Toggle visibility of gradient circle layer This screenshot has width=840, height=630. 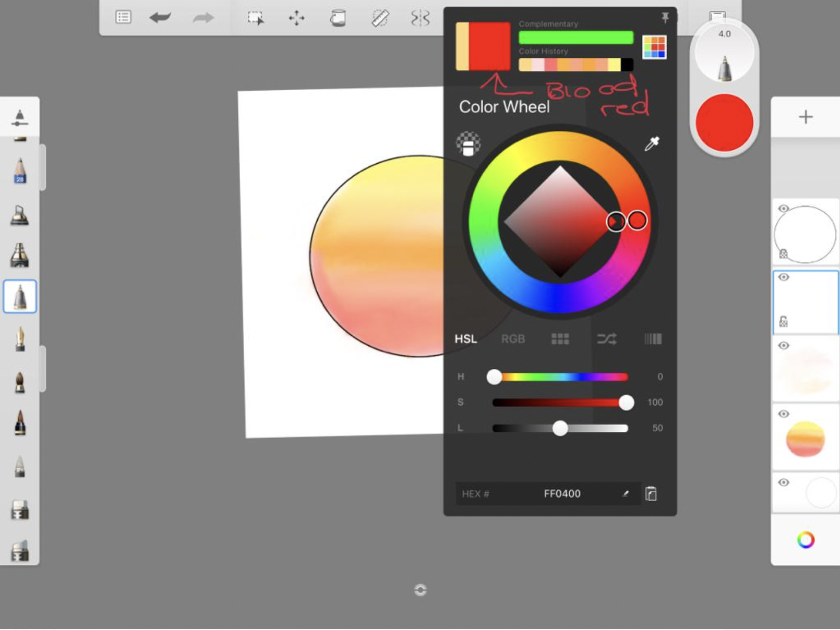tap(784, 414)
